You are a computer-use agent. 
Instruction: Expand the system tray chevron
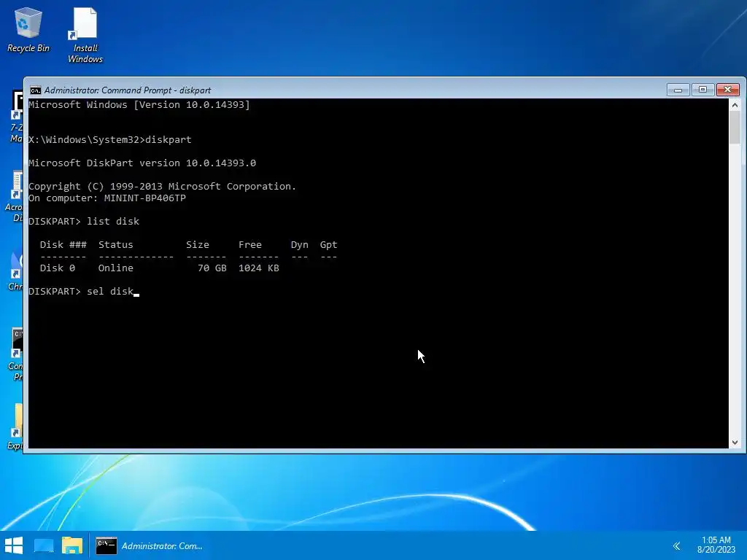tap(676, 546)
